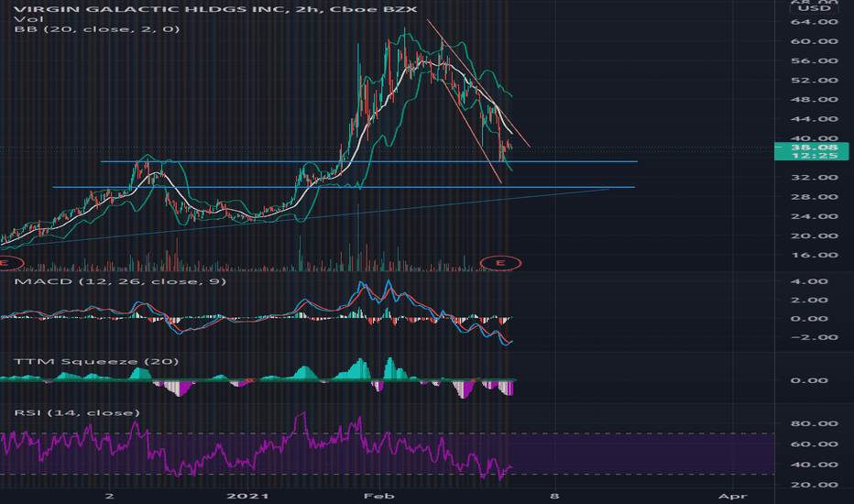Click the 48.00 price axis label
The height and width of the screenshot is (504, 854).
pos(815,99)
